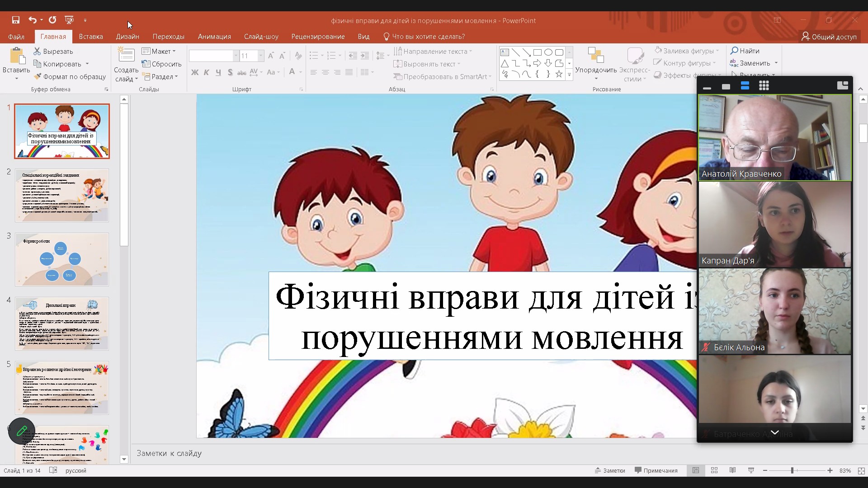Click the green pen annotation circle button
This screenshot has height=488, width=868.
(x=21, y=431)
